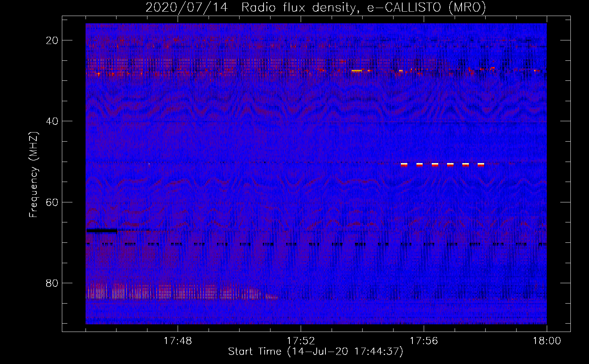Click the plot title '2020/07/14 Radio flux density, e-CALLISTO (MRO)'
Viewport: 589px width, 364px height.
coord(316,7)
